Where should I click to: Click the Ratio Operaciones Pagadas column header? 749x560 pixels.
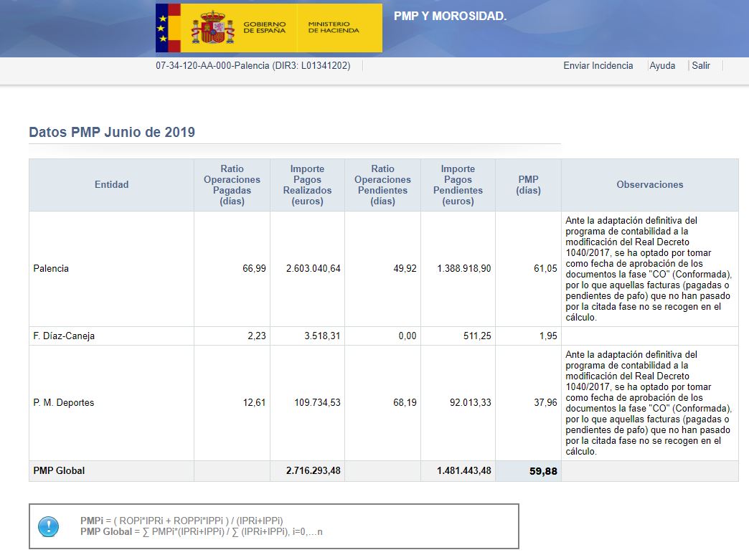click(232, 185)
